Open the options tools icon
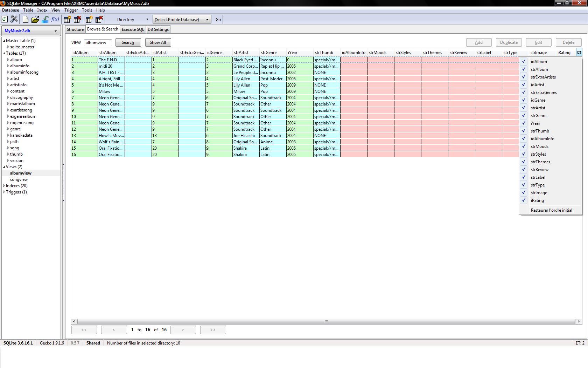 pyautogui.click(x=14, y=19)
